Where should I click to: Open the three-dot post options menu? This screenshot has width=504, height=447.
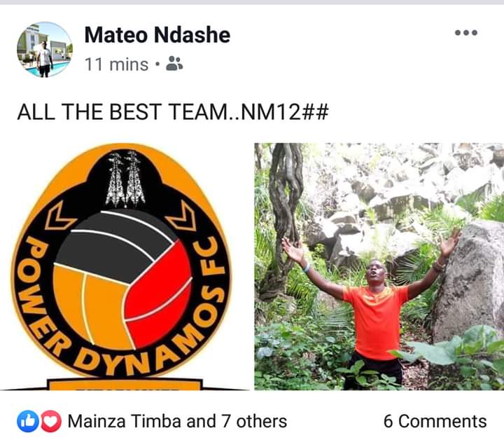tap(466, 32)
